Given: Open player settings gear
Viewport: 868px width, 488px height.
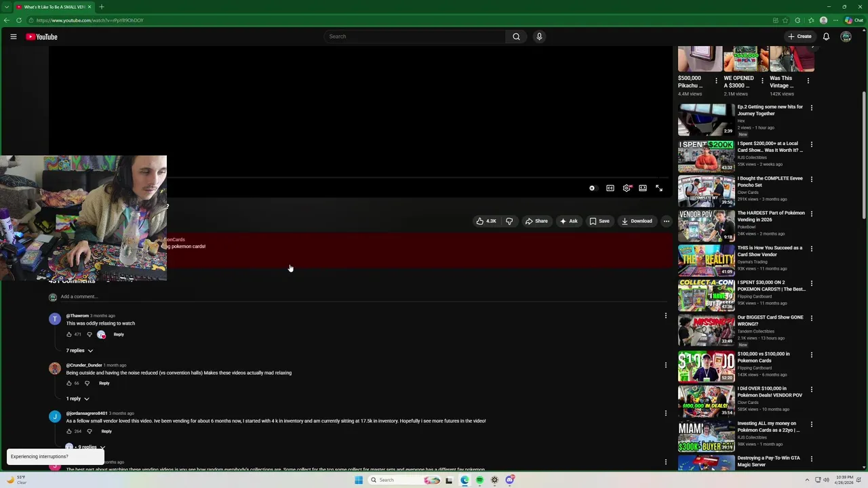Looking at the screenshot, I should [x=627, y=188].
